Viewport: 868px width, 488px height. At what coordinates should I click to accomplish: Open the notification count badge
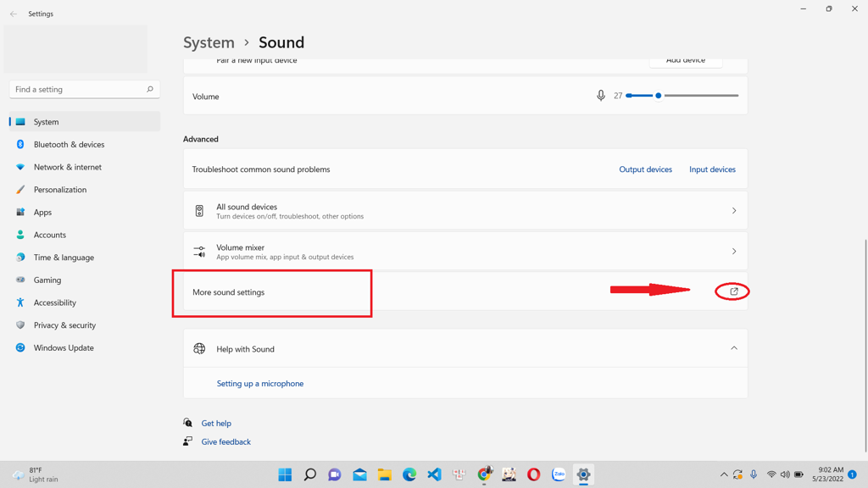click(x=853, y=474)
